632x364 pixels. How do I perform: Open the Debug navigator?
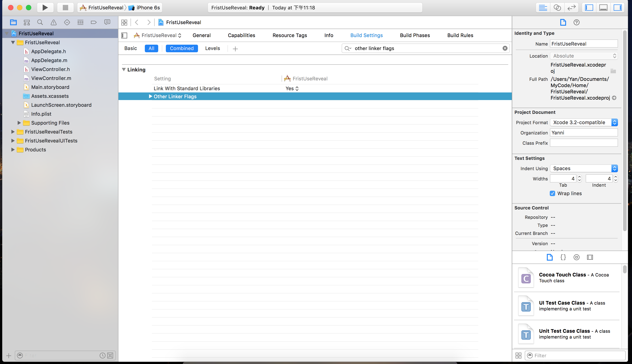(80, 22)
